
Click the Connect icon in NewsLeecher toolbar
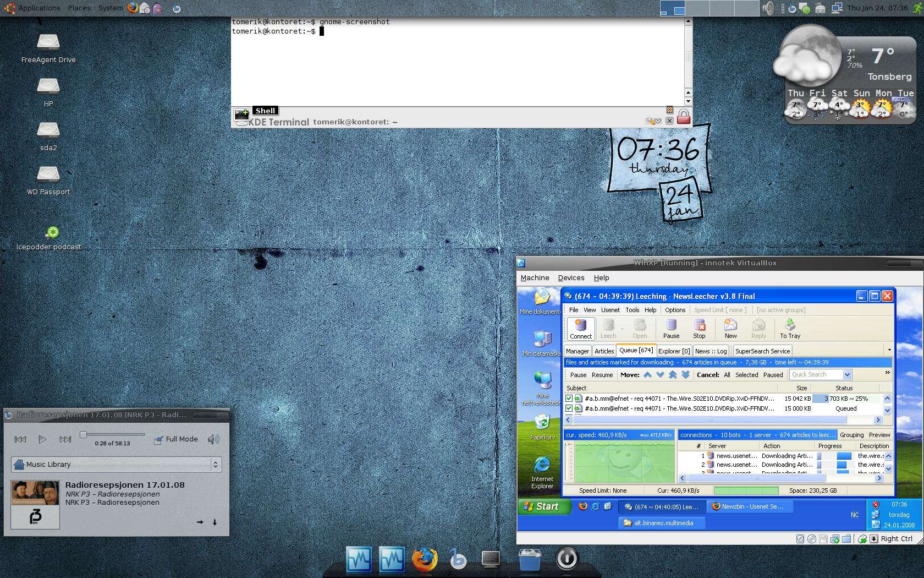click(x=581, y=329)
